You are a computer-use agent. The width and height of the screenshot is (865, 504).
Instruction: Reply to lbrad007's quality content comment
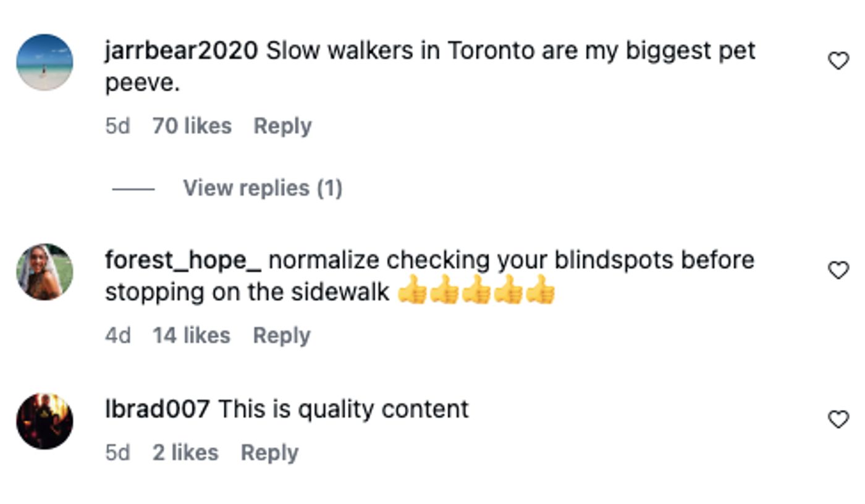coord(269,453)
